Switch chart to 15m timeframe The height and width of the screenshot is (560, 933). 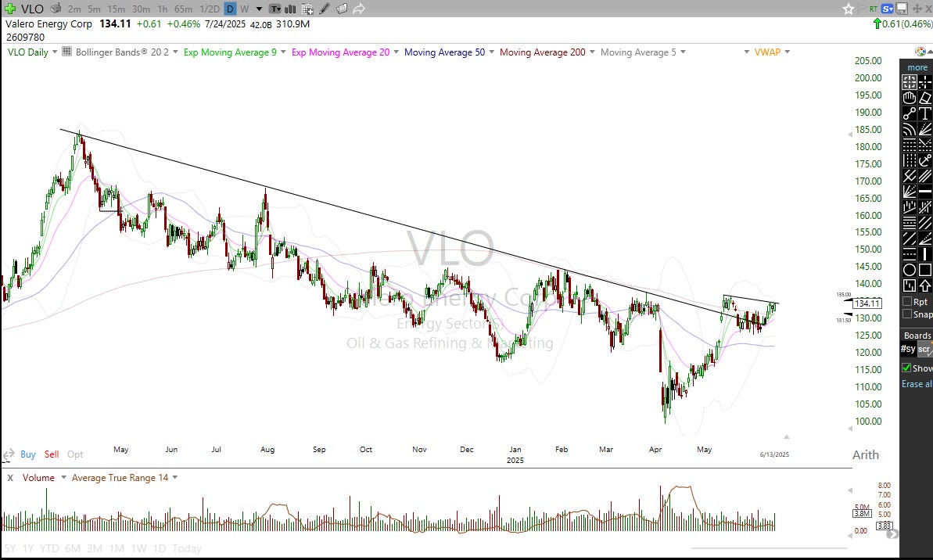coord(116,9)
